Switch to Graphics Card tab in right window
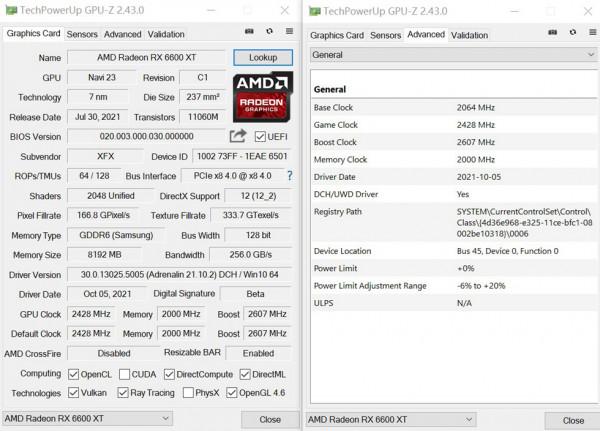 coord(337,36)
